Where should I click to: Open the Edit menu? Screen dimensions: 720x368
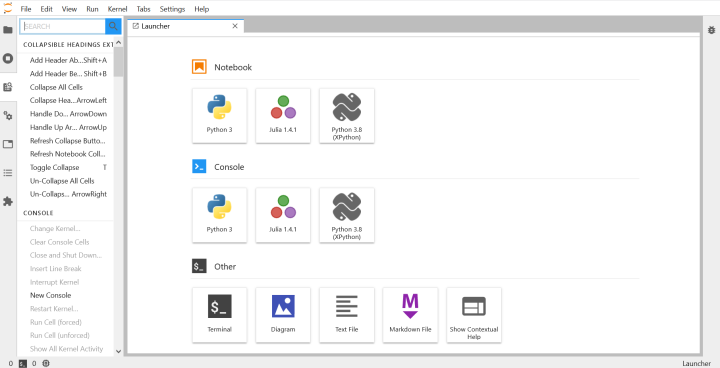click(x=46, y=9)
